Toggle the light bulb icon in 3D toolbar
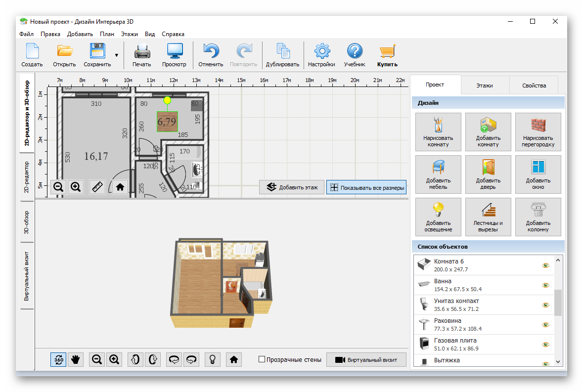 [212, 360]
